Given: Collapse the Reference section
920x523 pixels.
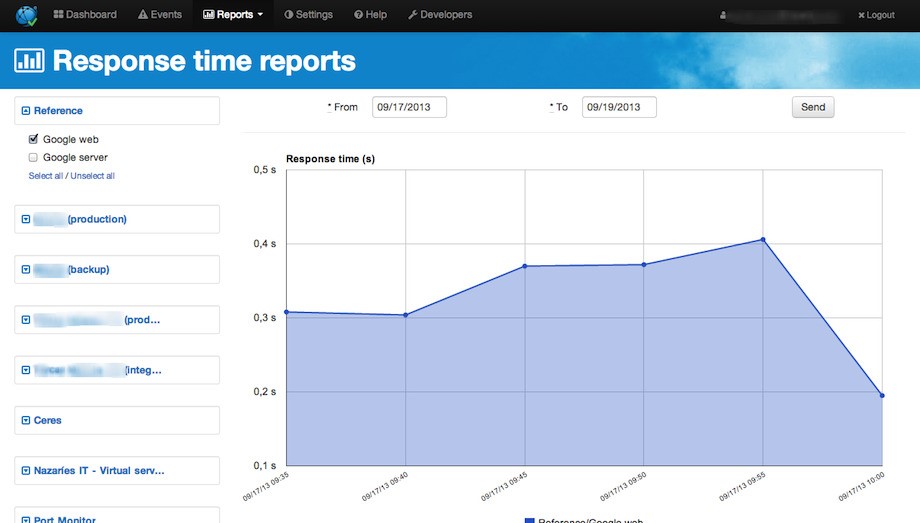Looking at the screenshot, I should [26, 111].
